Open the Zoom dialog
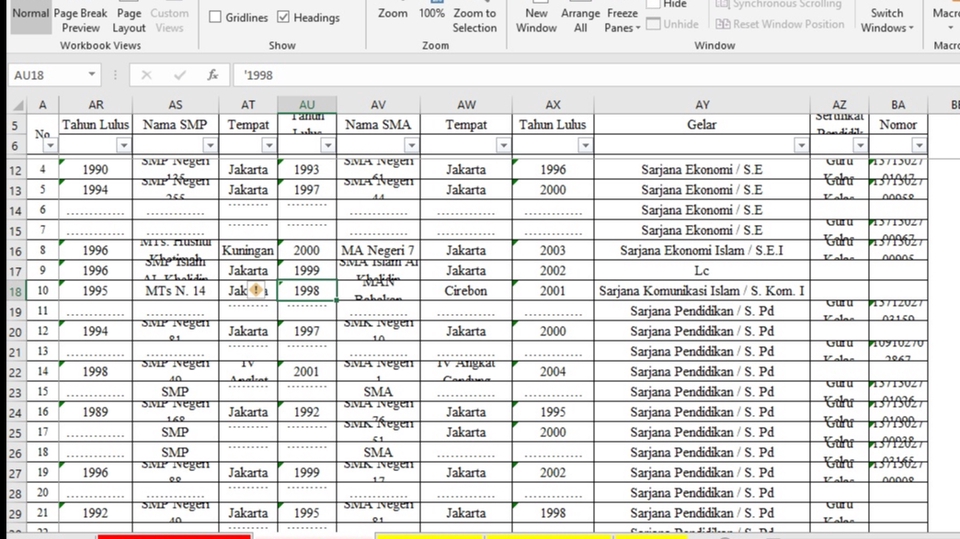 coord(392,13)
